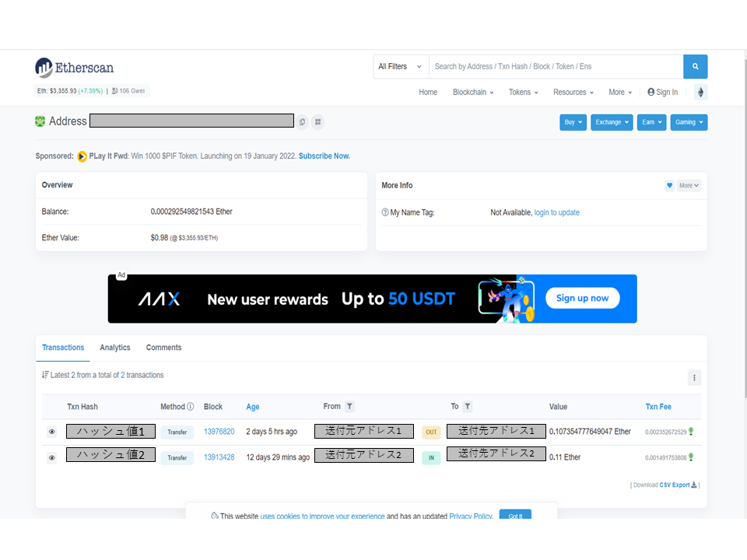Switch to the Analytics tab
The image size is (747, 560).
pyautogui.click(x=115, y=348)
